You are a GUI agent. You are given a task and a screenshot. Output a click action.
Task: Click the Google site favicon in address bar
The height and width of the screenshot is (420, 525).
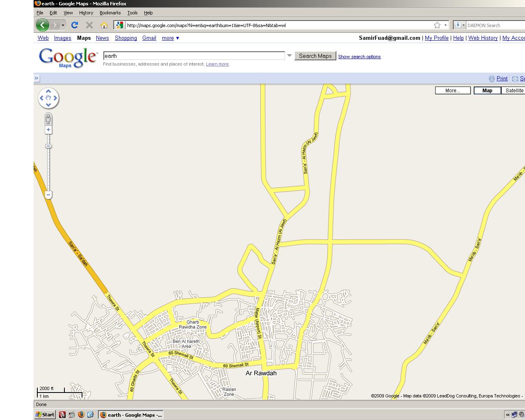click(x=119, y=25)
